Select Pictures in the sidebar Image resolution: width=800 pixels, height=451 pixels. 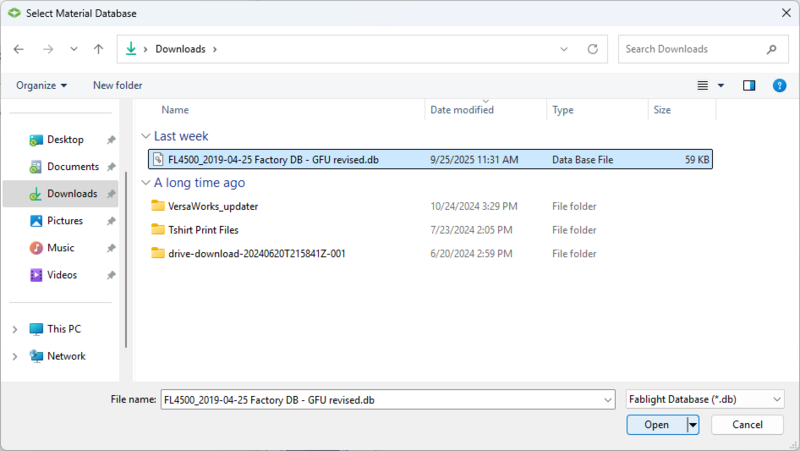65,221
